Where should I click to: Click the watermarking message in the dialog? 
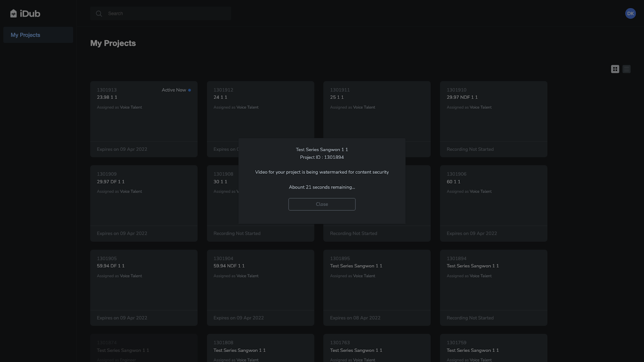[x=322, y=172]
